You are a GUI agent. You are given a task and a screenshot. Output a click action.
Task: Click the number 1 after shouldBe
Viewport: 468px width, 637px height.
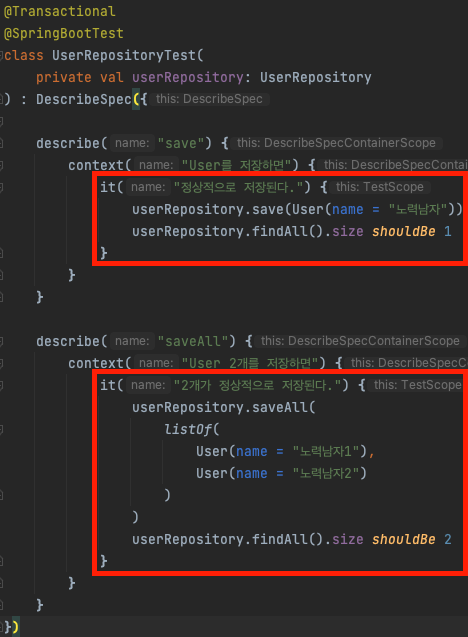click(x=448, y=231)
